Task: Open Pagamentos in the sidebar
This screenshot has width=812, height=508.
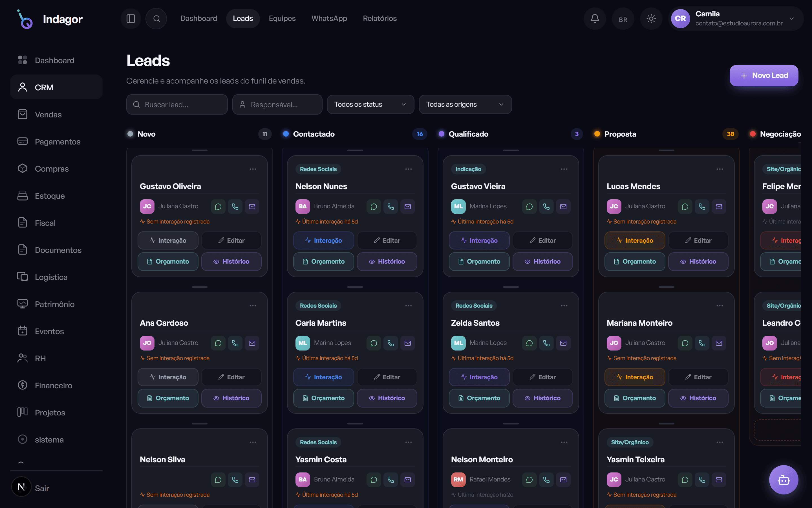Action: pos(56,141)
